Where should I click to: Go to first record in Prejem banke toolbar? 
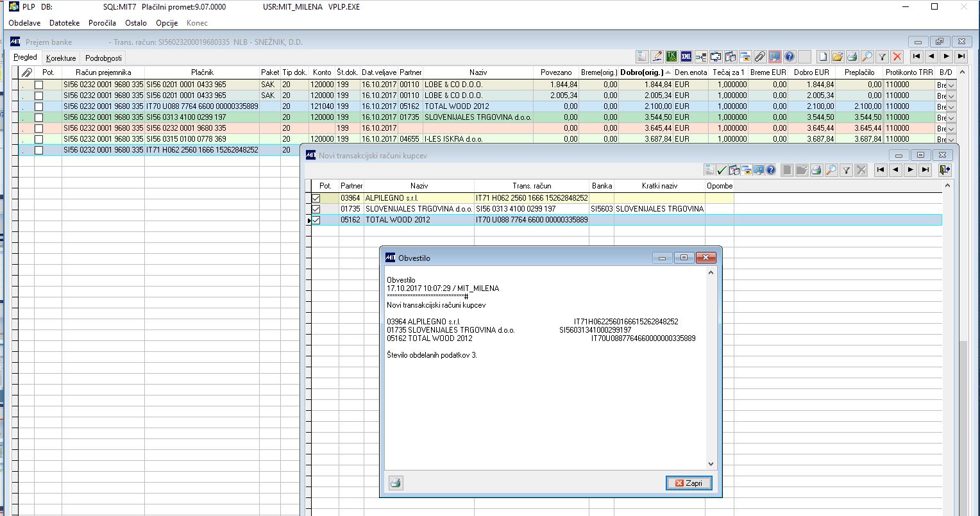point(917,56)
